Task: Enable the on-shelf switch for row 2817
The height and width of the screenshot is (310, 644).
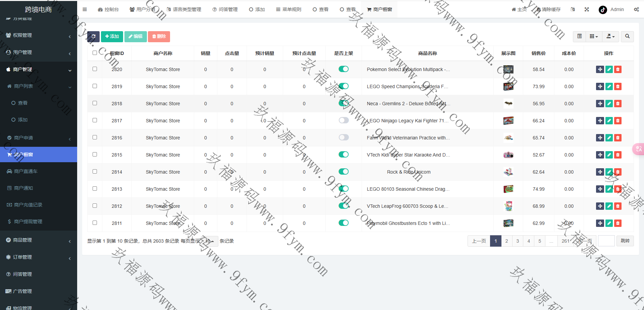Action: coord(343,120)
